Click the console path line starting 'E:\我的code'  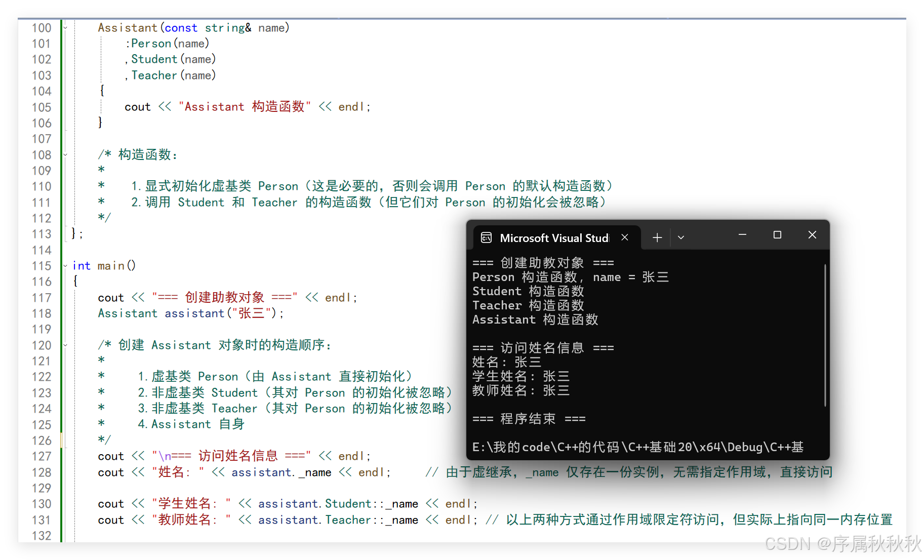(x=638, y=447)
